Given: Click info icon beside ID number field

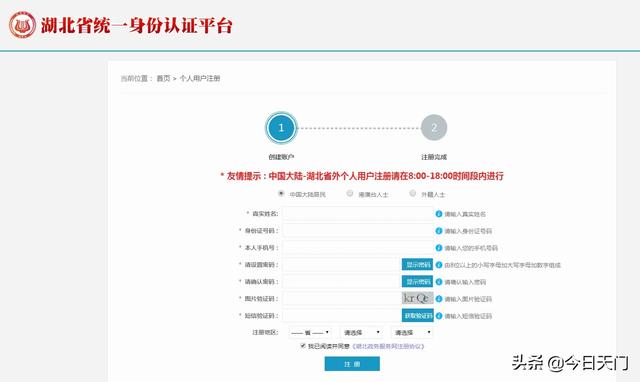Looking at the screenshot, I should [x=439, y=231].
